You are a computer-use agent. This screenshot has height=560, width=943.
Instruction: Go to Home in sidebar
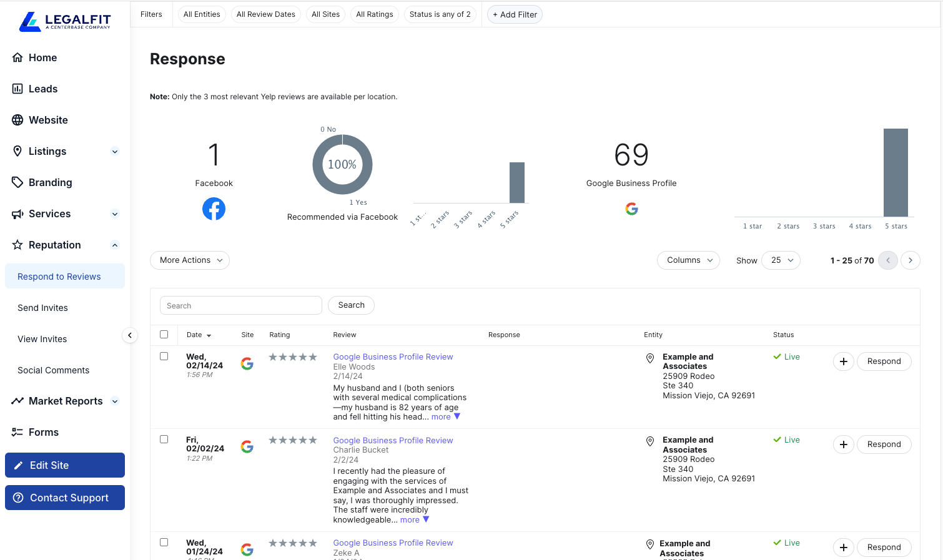pos(42,58)
